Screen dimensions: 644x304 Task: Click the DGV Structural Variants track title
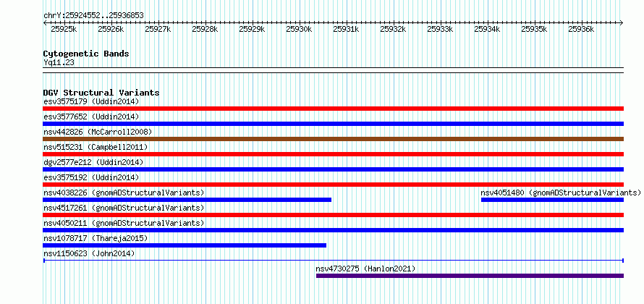pyautogui.click(x=101, y=93)
